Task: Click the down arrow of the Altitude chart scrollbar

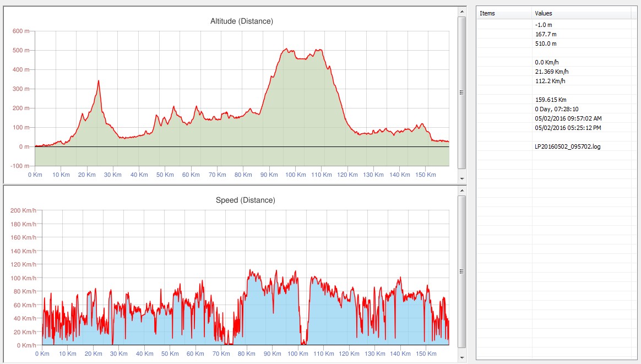Action: pos(461,179)
